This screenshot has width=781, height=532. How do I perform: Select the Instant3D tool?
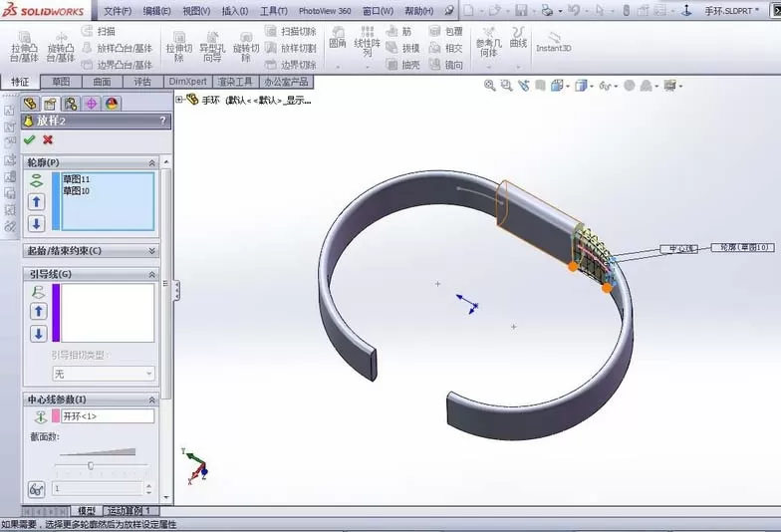pyautogui.click(x=554, y=43)
